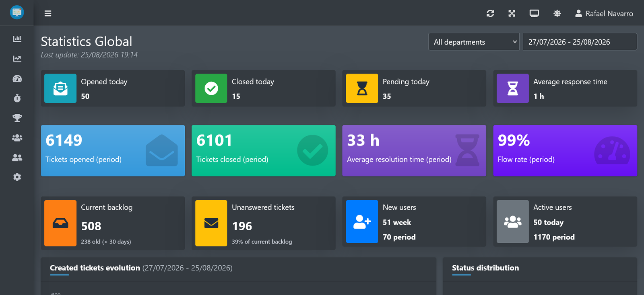
Task: Click the Current backlog inbox icon
Action: click(60, 223)
